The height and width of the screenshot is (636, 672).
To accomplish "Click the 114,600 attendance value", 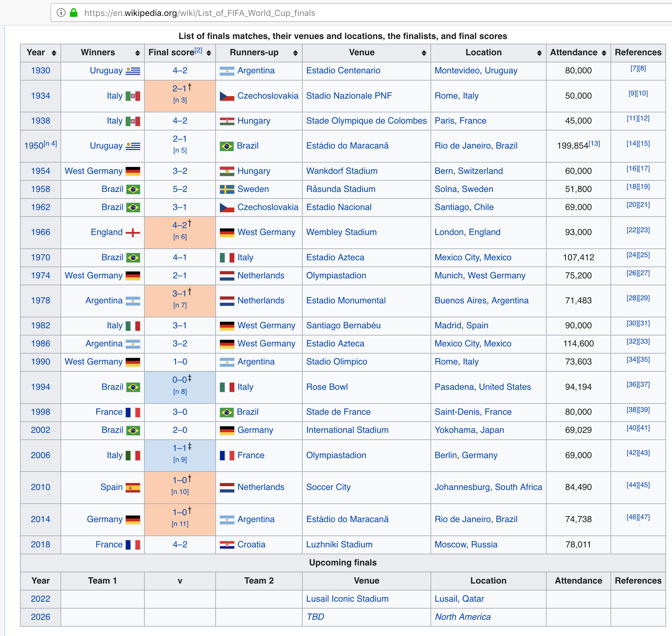I will pyautogui.click(x=578, y=343).
